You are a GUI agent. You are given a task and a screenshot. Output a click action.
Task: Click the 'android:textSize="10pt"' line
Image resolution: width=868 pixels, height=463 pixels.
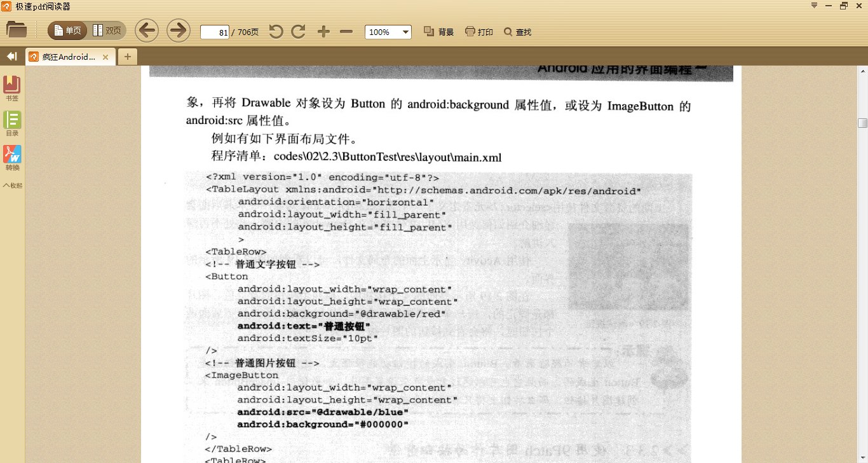pyautogui.click(x=308, y=338)
